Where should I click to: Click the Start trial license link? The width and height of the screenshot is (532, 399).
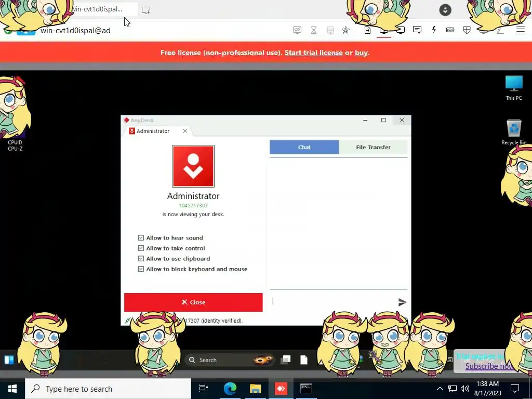pyautogui.click(x=313, y=52)
